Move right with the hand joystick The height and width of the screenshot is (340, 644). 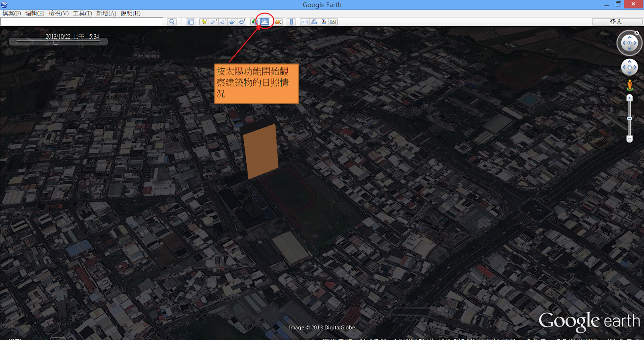pyautogui.click(x=635, y=67)
